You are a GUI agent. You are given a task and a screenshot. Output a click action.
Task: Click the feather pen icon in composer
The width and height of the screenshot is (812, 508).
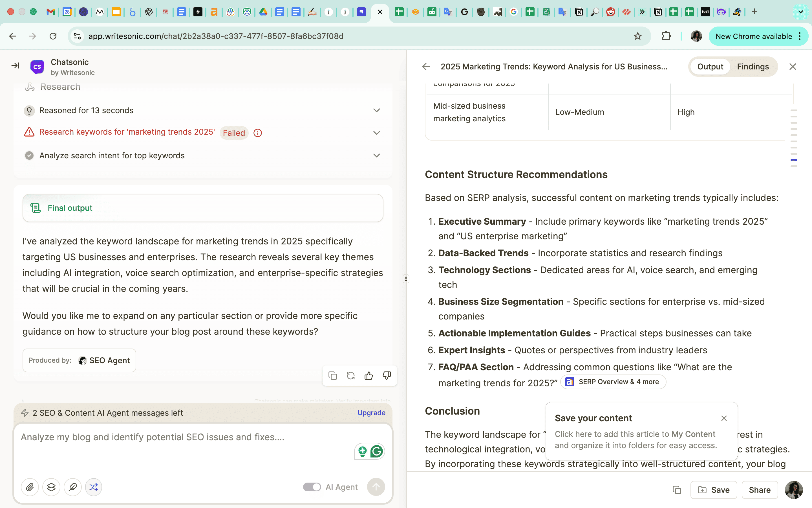click(73, 487)
